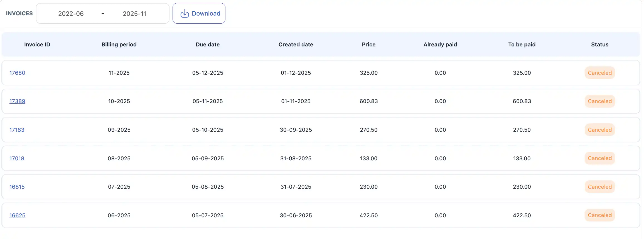Open invoice 17389
Viewport: 644px width, 239px height.
17,101
